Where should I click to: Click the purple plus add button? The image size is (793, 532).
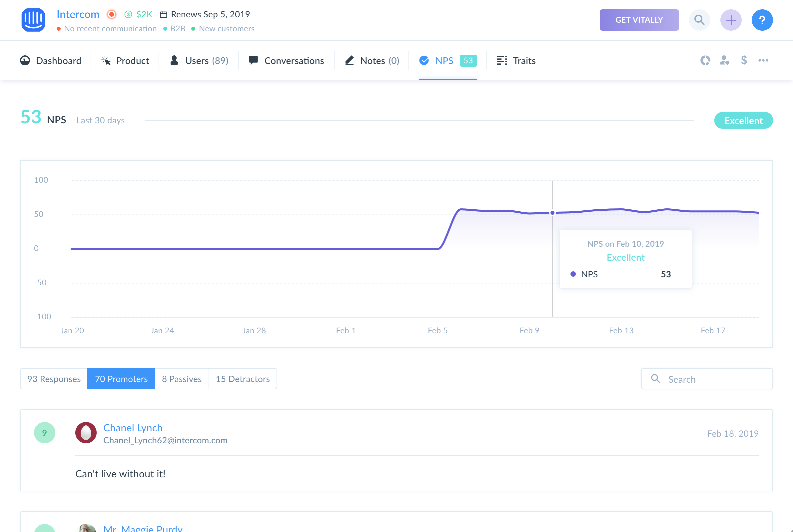point(731,20)
